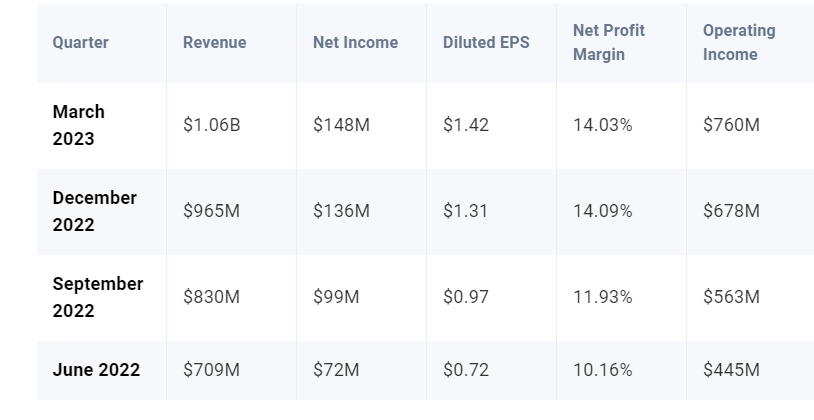Viewport: 814px width, 420px height.
Task: Click the June 2022 row label
Action: coord(96,370)
